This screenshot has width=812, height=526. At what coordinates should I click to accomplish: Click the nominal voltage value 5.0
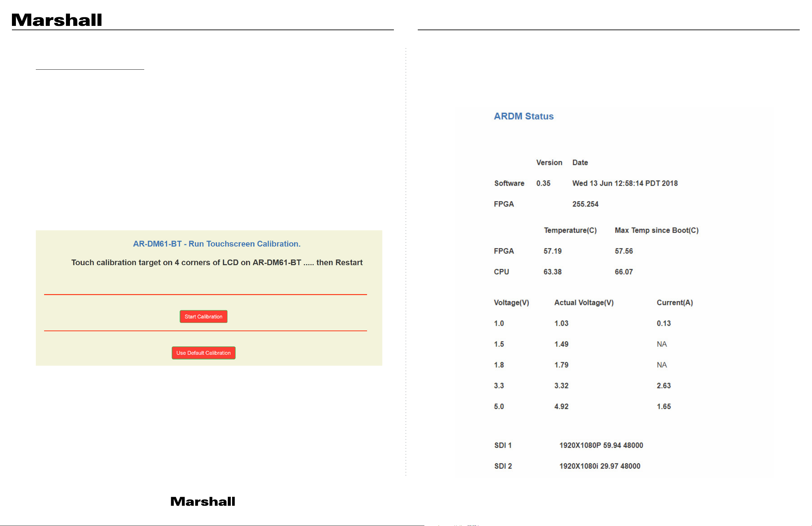click(x=499, y=407)
